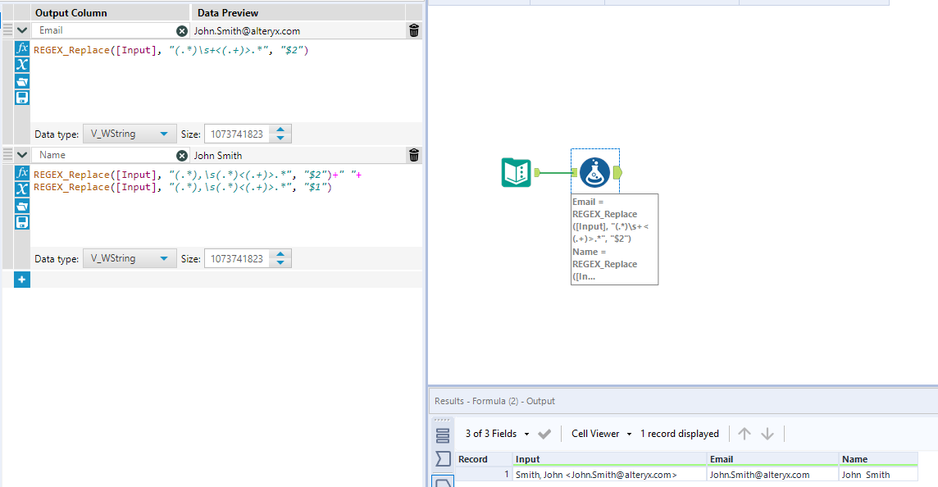Clear the Email column name
This screenshot has height=487, width=938.
pyautogui.click(x=182, y=31)
